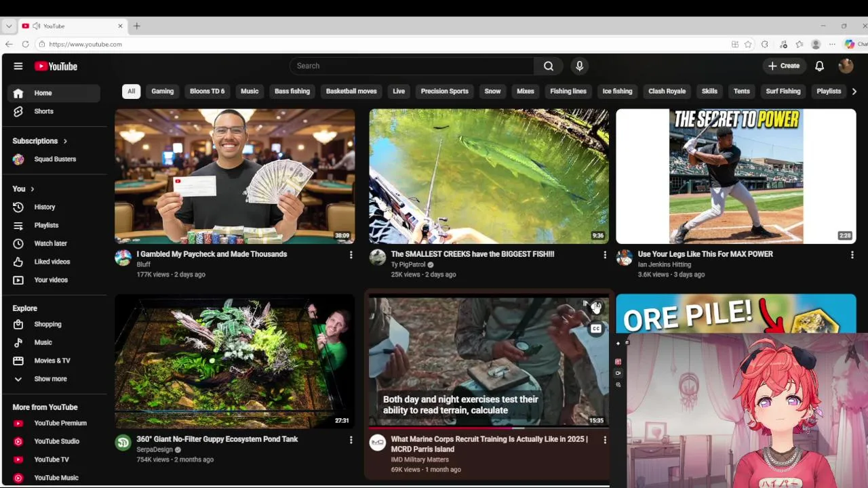Open the notifications bell
This screenshot has height=488, width=868.
click(x=819, y=66)
